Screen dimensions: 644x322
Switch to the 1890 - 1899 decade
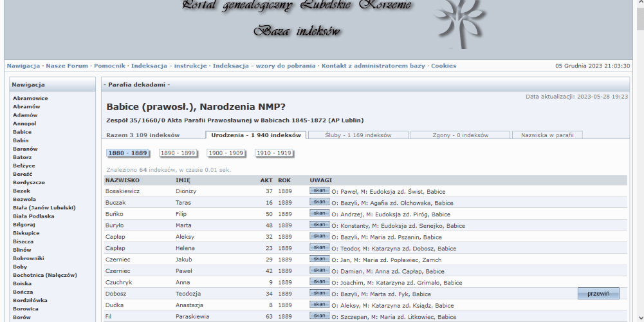click(178, 153)
